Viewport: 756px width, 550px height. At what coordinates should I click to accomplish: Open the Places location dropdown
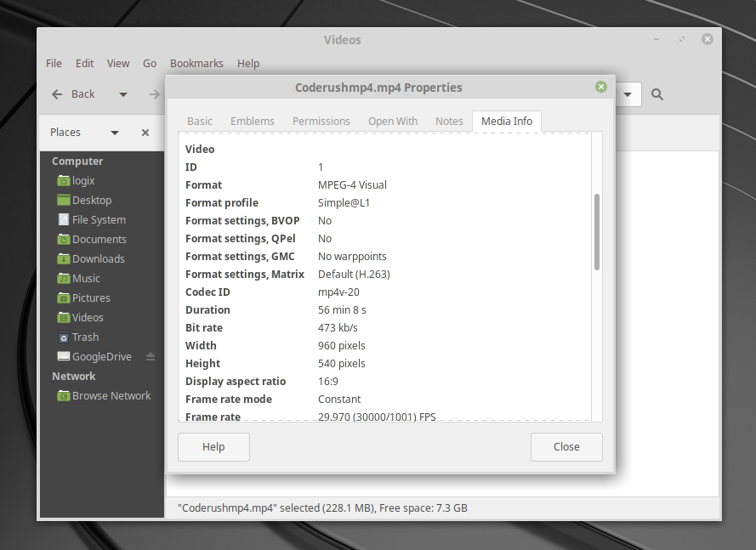(x=114, y=133)
